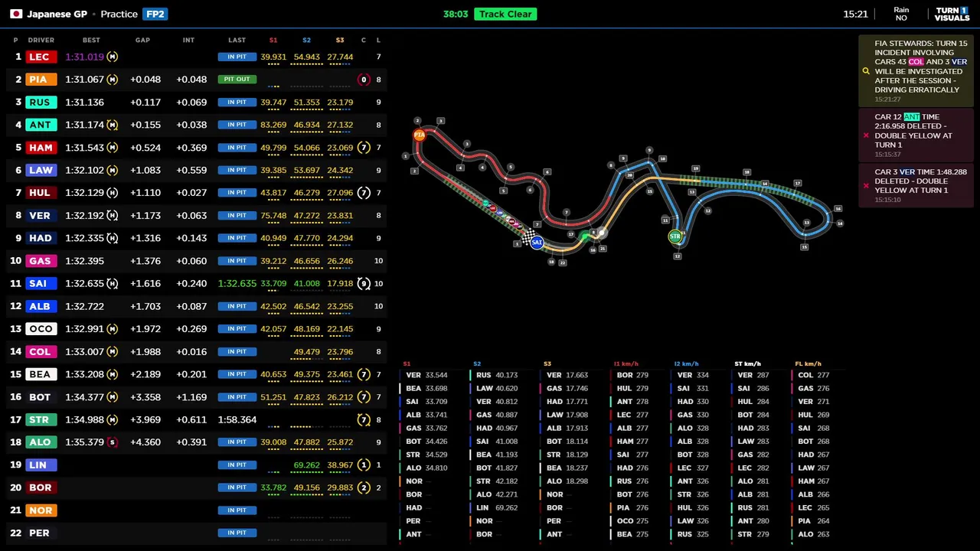Select I1 km/h header in speed panel
Image resolution: width=980 pixels, height=551 pixels.
point(626,364)
